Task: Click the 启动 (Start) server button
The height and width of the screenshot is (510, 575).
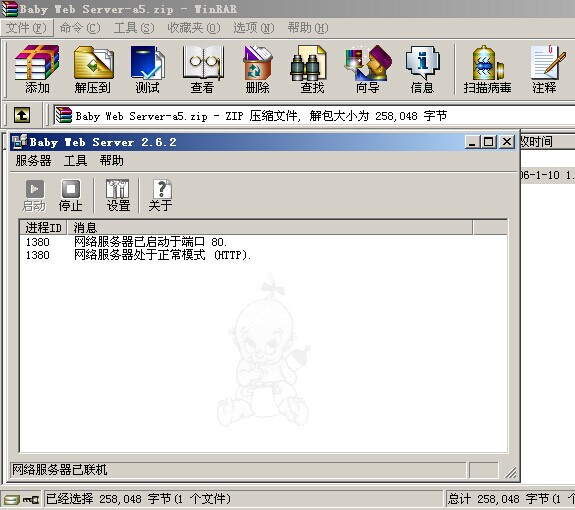Action: pyautogui.click(x=34, y=195)
